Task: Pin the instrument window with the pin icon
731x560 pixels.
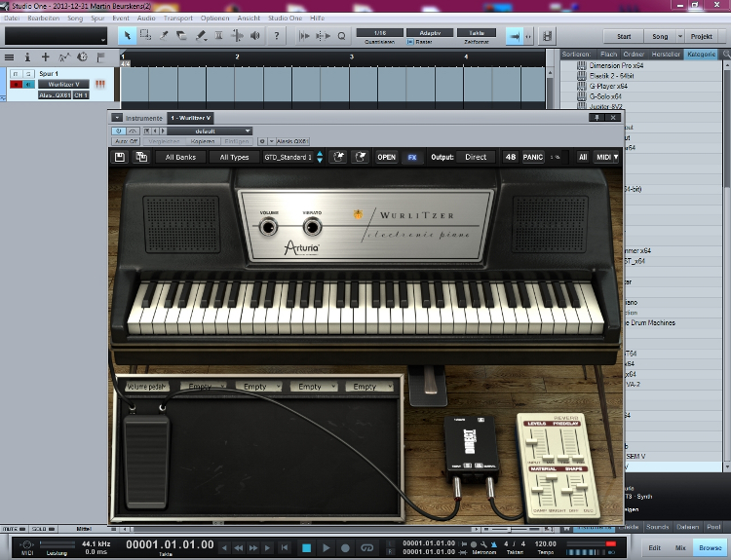Action: [x=596, y=118]
